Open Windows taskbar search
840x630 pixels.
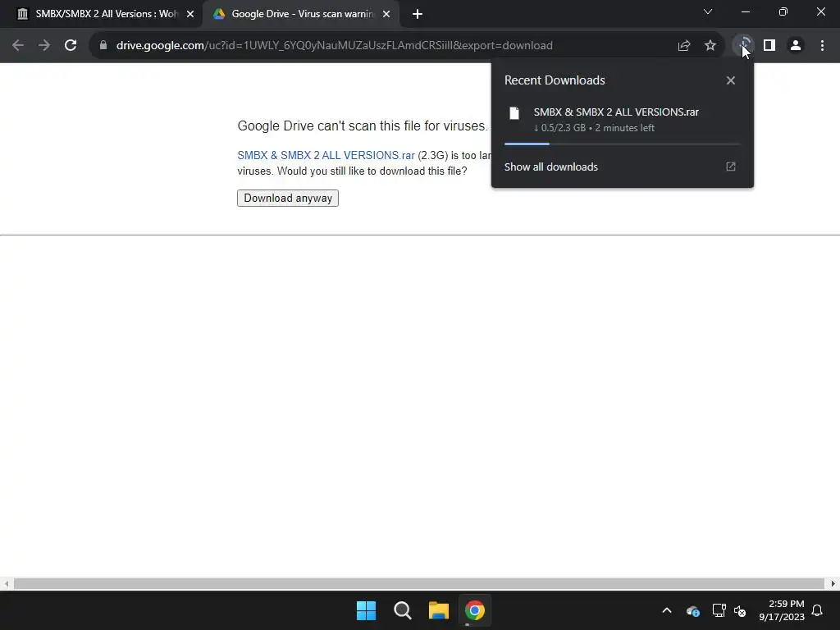pos(402,610)
